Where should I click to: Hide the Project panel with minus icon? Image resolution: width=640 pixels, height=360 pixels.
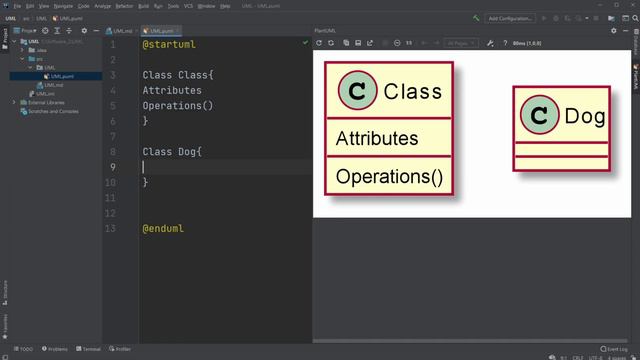tap(96, 31)
